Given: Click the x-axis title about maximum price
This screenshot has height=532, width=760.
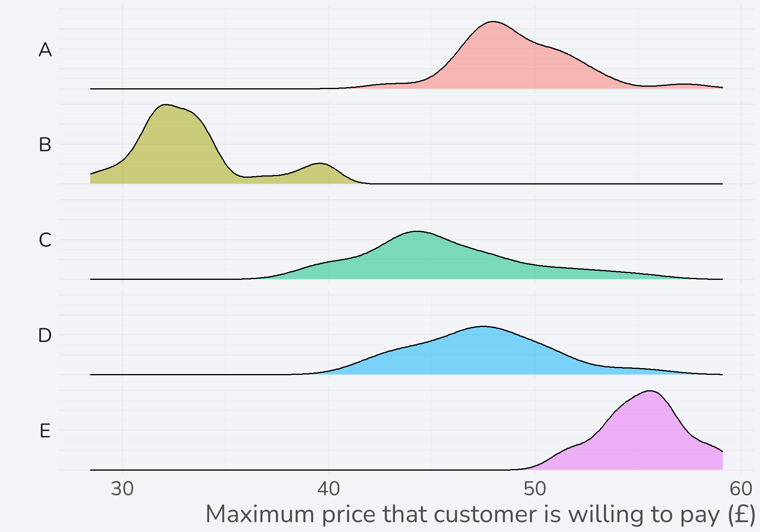Looking at the screenshot, I should [x=480, y=514].
